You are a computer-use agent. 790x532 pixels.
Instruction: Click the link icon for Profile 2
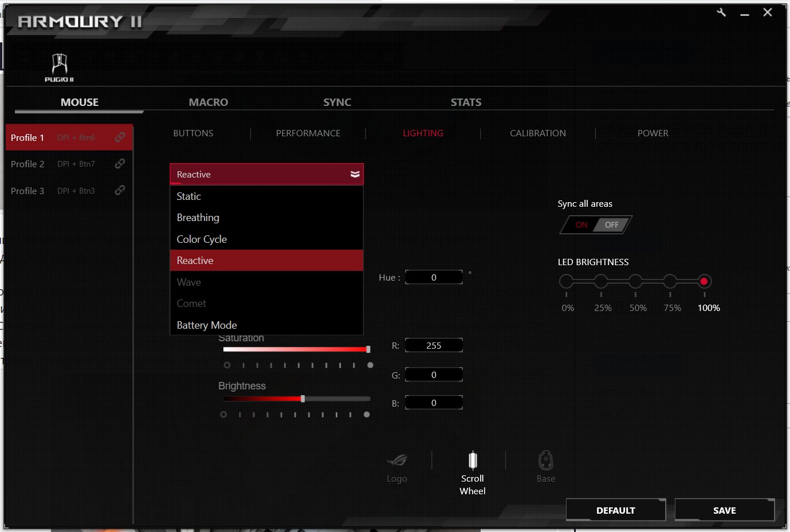[120, 164]
